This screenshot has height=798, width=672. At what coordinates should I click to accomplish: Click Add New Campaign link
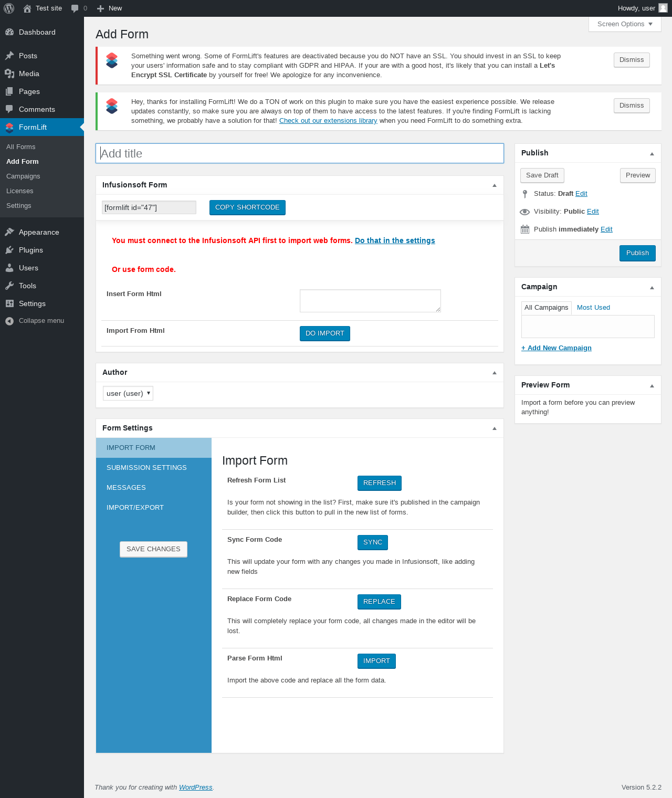click(x=556, y=348)
